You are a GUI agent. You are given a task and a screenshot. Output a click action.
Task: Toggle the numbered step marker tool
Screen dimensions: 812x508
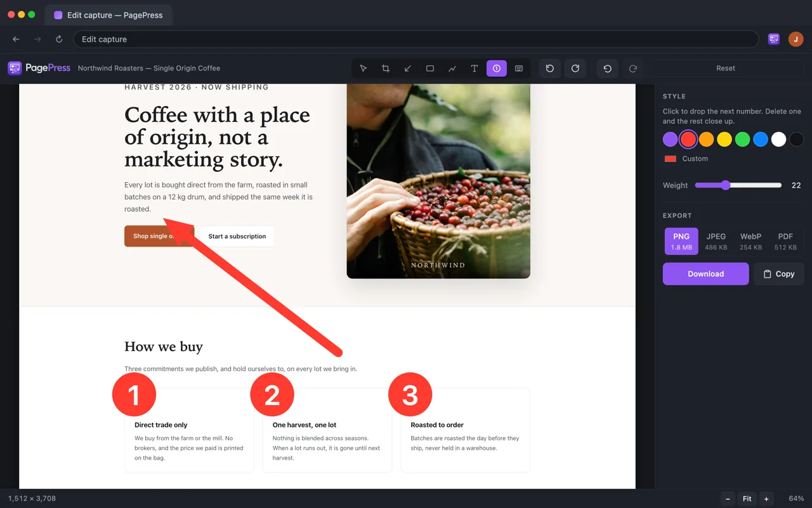[x=497, y=69]
